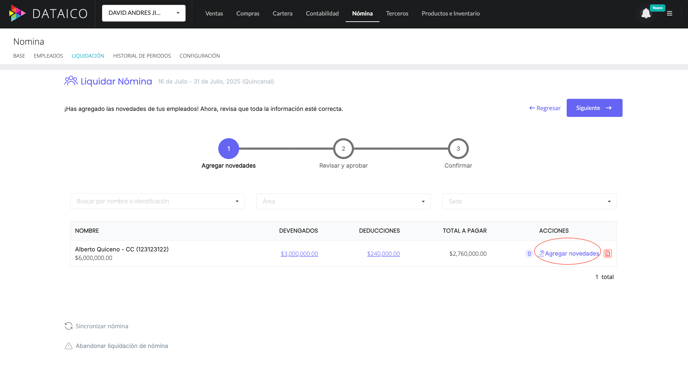Screen dimensions: 688x369
Task: Click the novedades count badge showing 0
Action: coord(529,254)
